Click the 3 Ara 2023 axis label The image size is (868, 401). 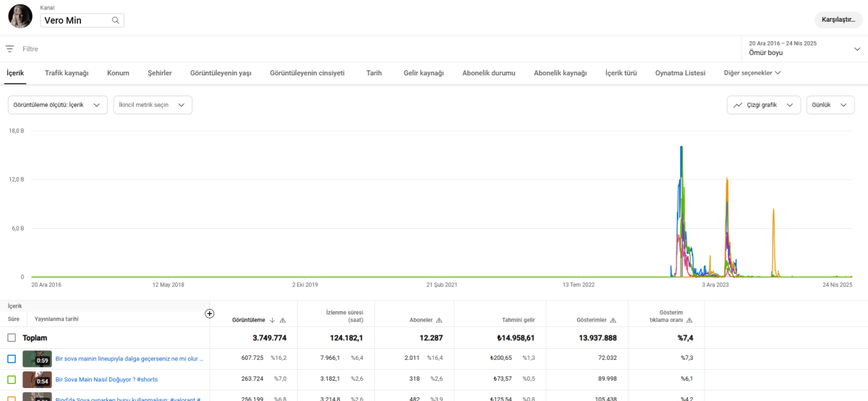click(x=715, y=284)
